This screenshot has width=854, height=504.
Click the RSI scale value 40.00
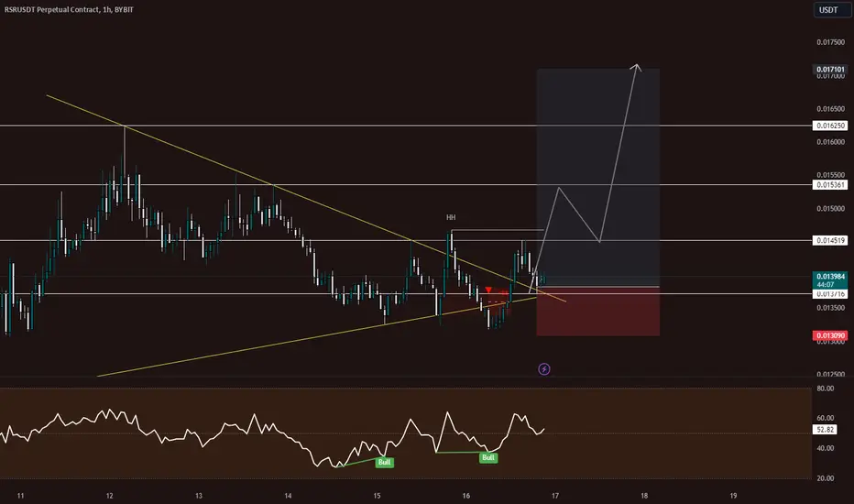(x=825, y=448)
